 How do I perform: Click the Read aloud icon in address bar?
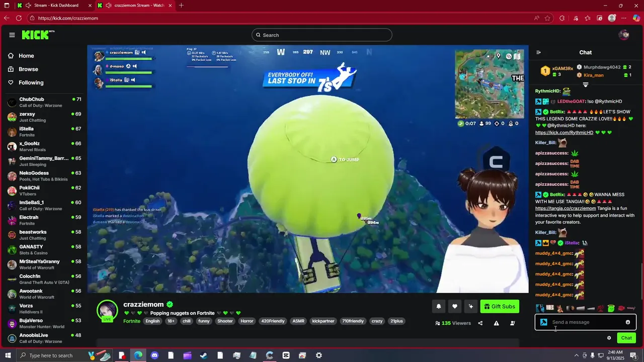(x=536, y=18)
